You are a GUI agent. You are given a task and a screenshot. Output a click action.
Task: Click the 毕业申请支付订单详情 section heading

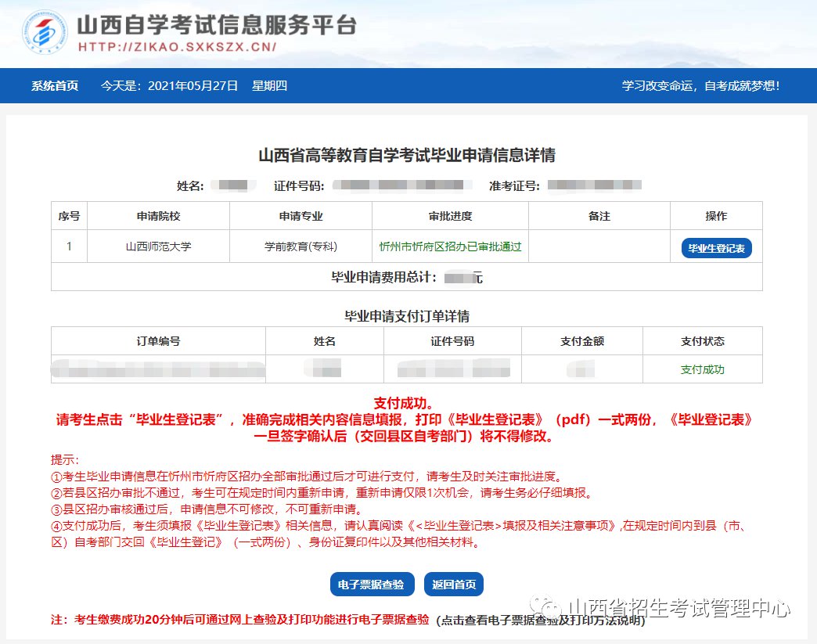407,316
